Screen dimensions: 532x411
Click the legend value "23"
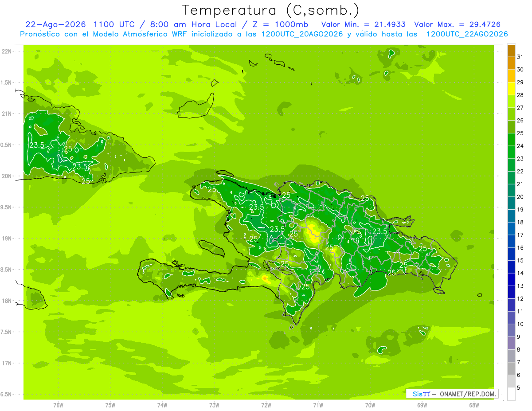[520, 159]
